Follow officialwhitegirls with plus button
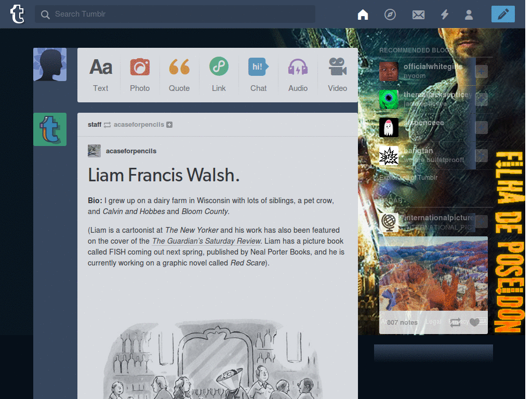Image resolution: width=532 pixels, height=399 pixels. point(481,71)
